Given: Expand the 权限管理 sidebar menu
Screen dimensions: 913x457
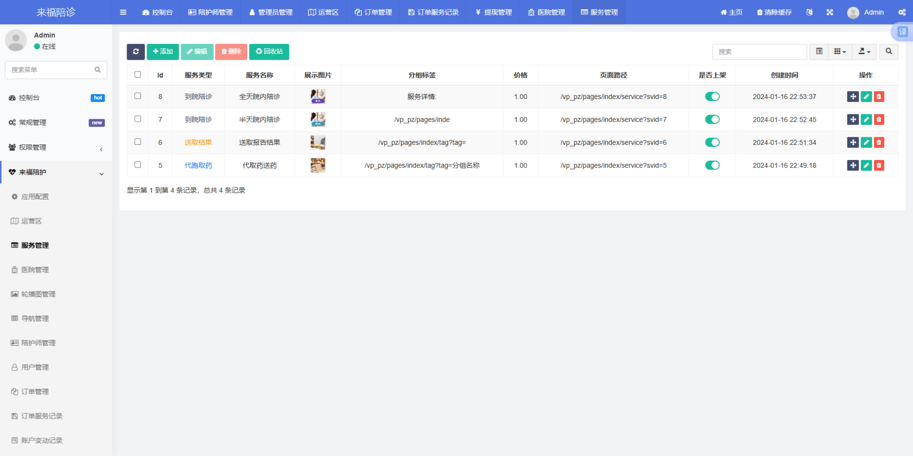Looking at the screenshot, I should pos(56,147).
